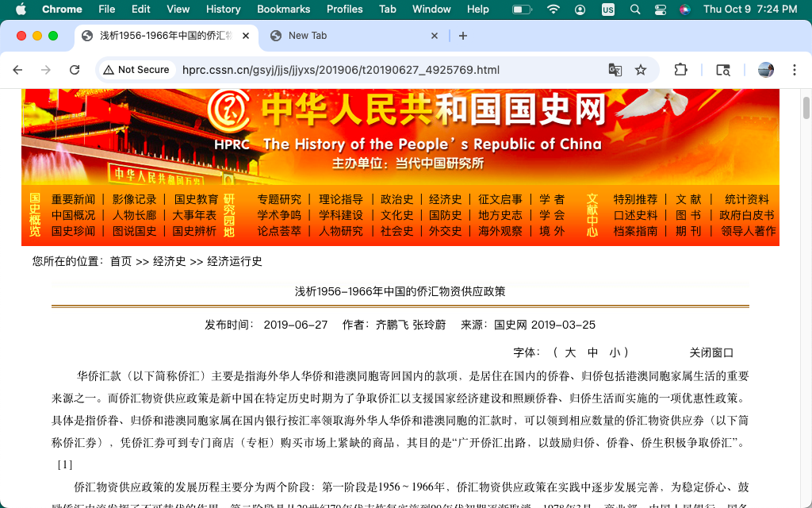This screenshot has height=508, width=812.
Task: Open macOS Spotlight search icon
Action: (x=634, y=10)
